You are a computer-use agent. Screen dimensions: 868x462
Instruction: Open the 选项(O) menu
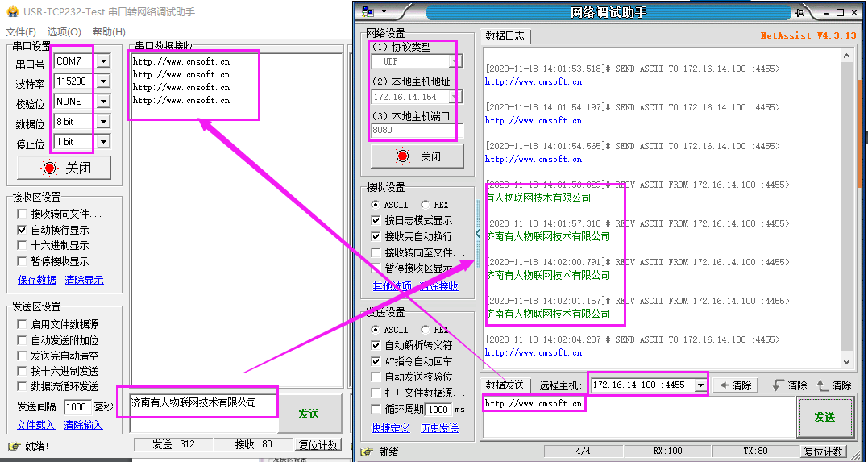pyautogui.click(x=64, y=31)
